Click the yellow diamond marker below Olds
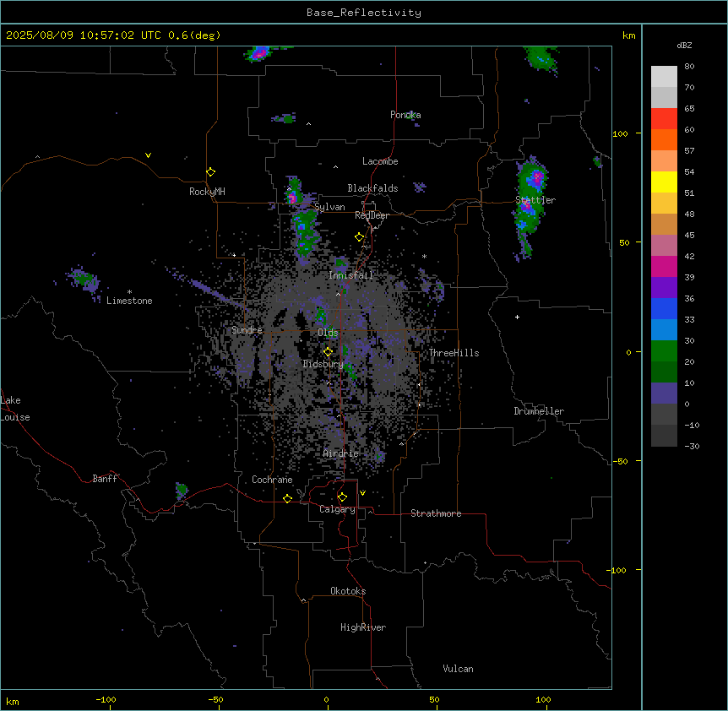Image resolution: width=728 pixels, height=711 pixels. point(328,352)
